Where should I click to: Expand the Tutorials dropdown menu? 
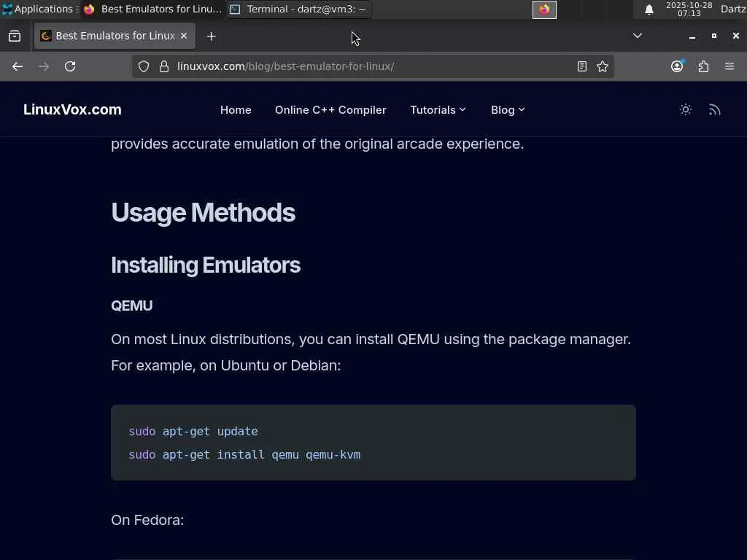tap(438, 109)
